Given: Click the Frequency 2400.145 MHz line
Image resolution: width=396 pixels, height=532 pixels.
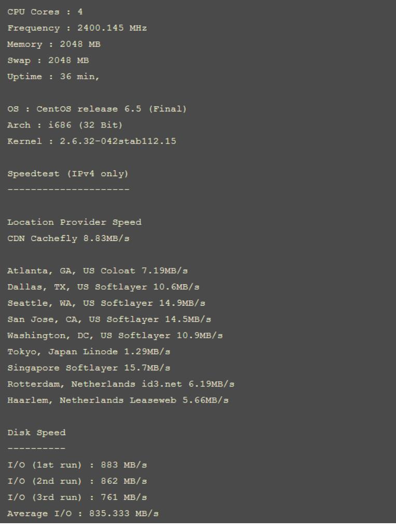Looking at the screenshot, I should click(77, 28).
